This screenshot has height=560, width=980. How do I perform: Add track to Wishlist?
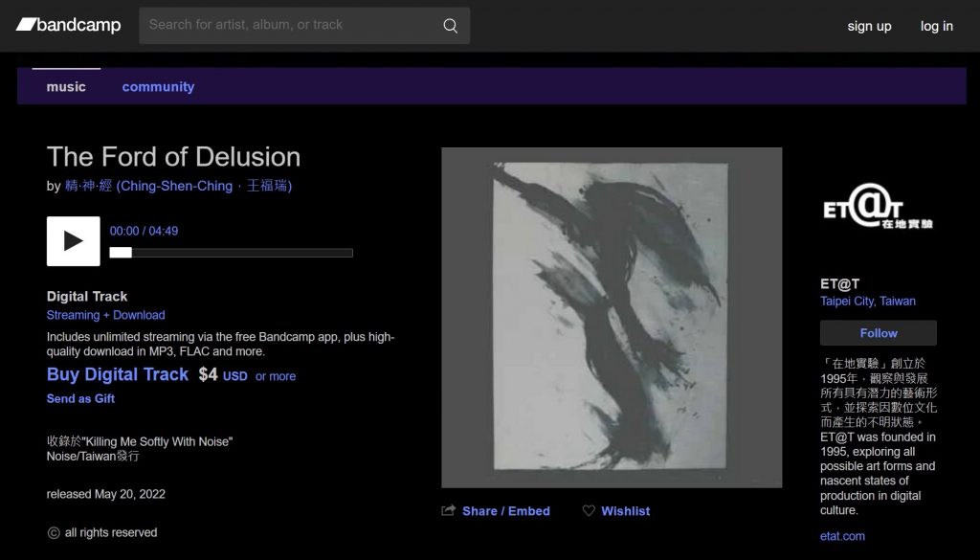[x=626, y=511]
